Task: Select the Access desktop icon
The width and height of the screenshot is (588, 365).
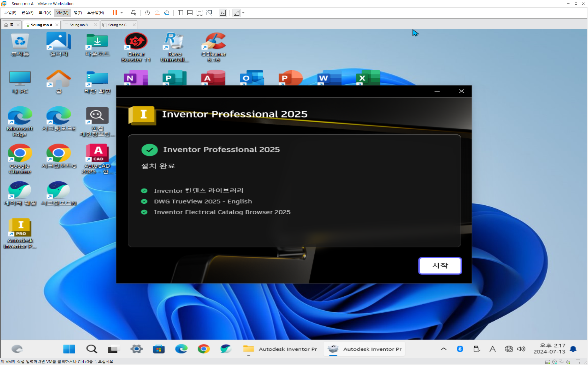Action: pos(213,78)
